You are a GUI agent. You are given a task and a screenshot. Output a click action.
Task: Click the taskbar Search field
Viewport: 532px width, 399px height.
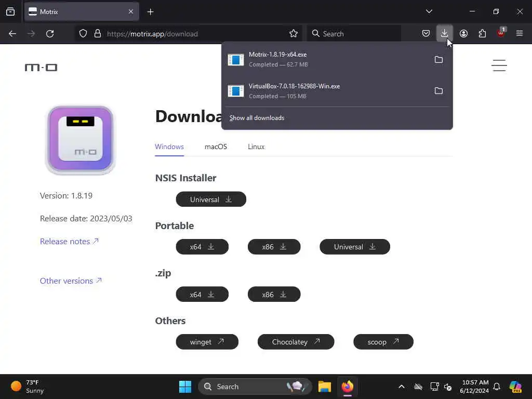coord(255,387)
